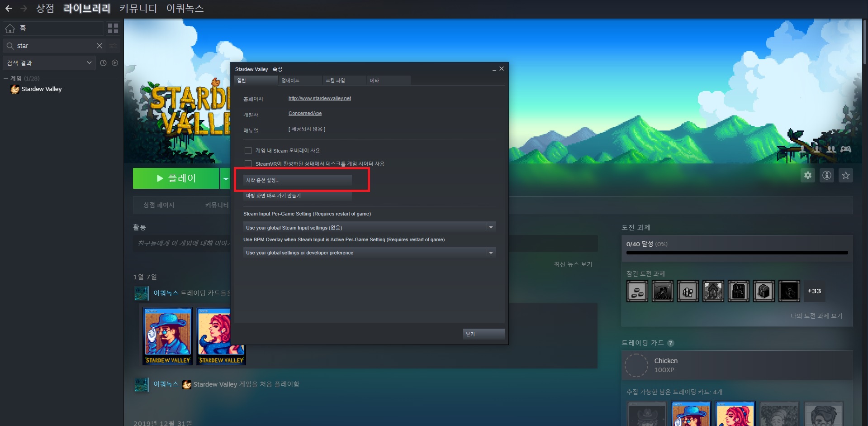Click fifth locked achievement icon
This screenshot has height=426, width=868.
point(739,291)
